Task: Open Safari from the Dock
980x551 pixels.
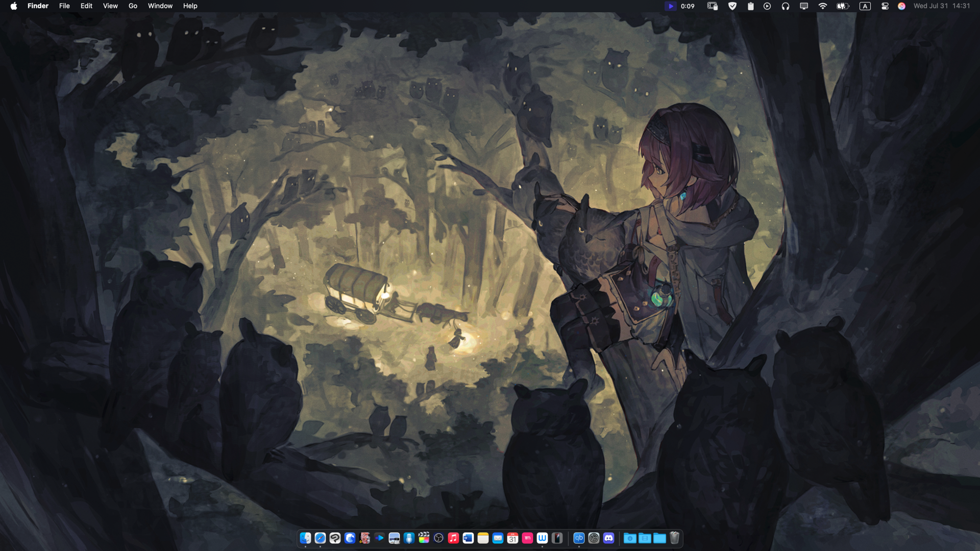Action: 320,538
